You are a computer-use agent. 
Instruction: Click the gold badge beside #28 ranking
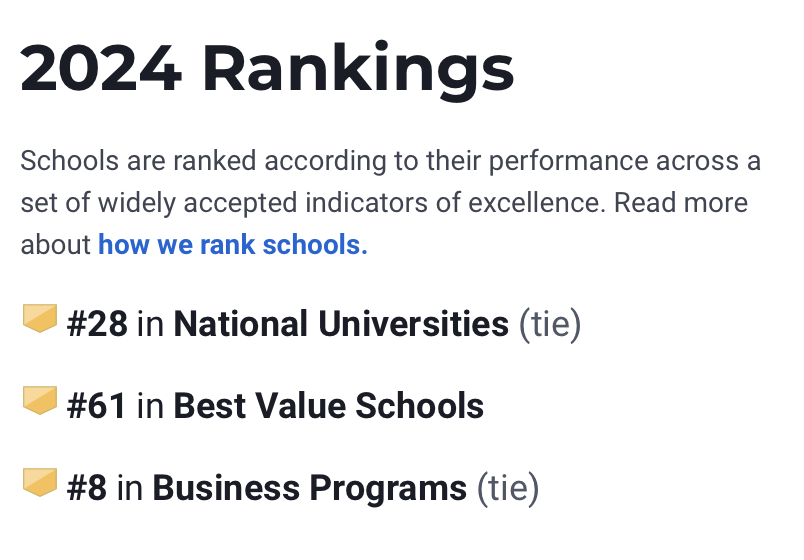(39, 318)
